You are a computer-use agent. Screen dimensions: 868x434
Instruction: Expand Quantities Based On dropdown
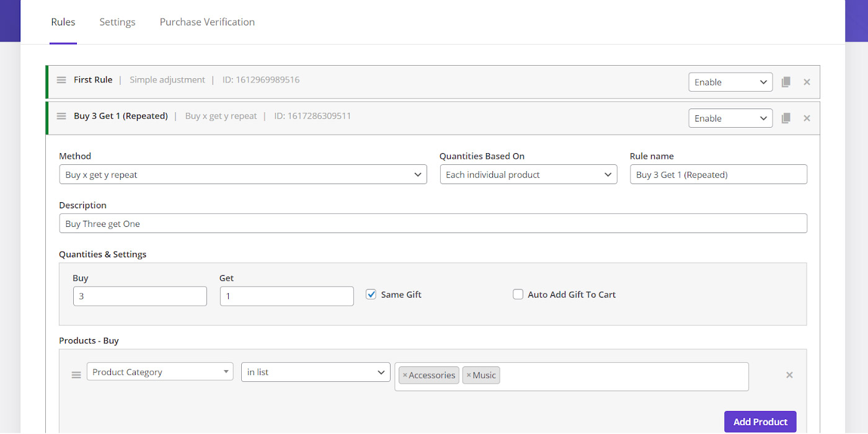528,175
